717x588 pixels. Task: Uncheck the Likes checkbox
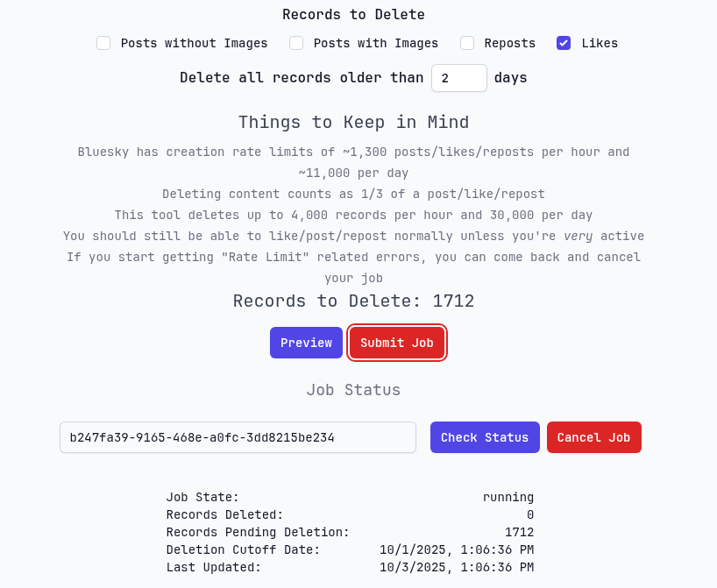564,43
